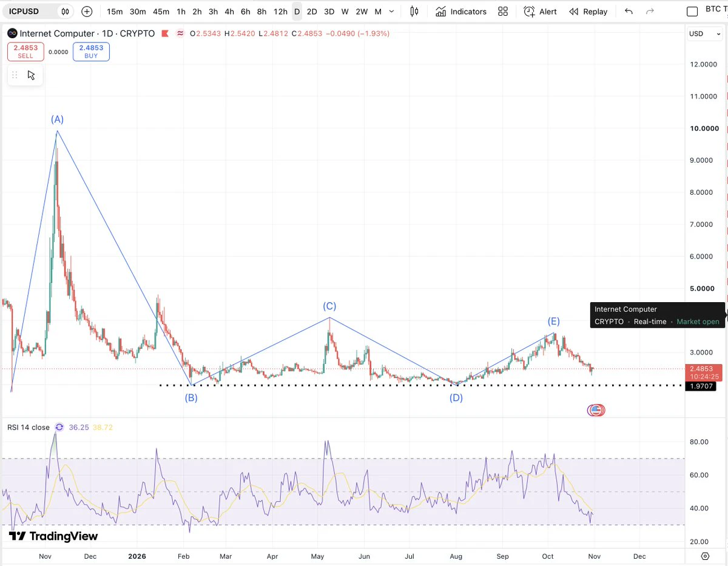Click the Internet Computer chart title
This screenshot has width=728, height=566.
coord(57,33)
